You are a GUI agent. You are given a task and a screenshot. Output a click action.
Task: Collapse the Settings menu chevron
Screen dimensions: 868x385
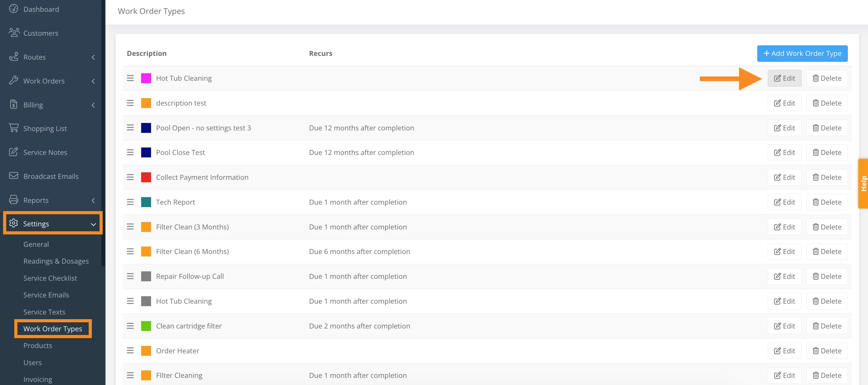pos(93,224)
